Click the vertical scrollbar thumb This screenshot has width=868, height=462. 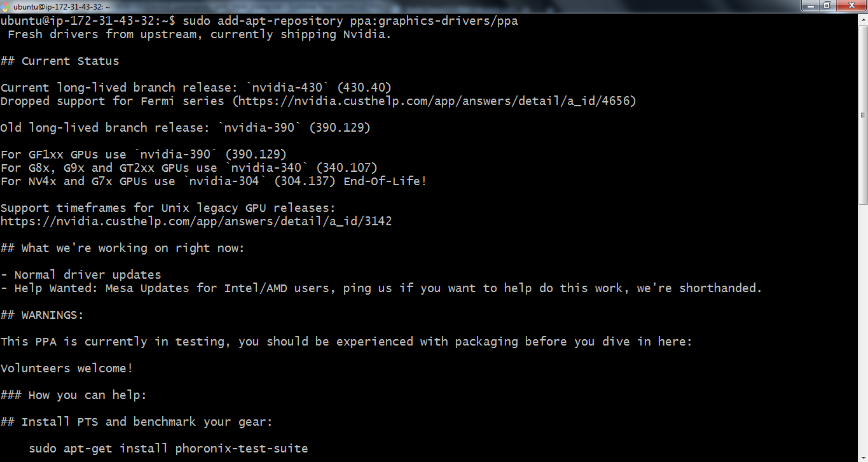863,115
